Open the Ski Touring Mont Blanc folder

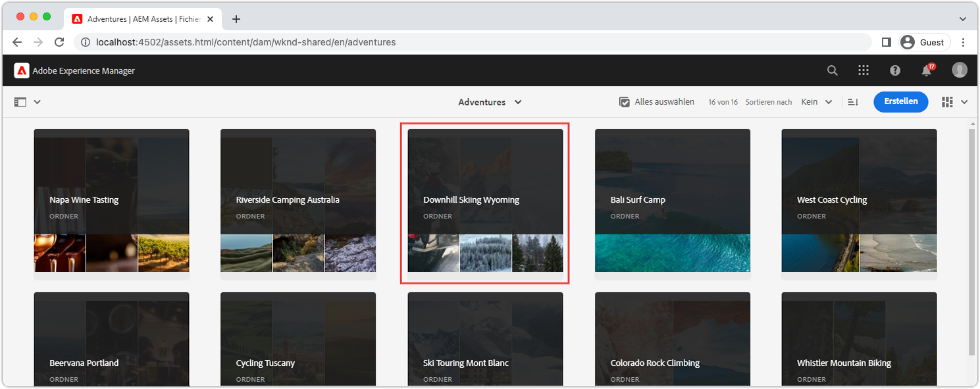[485, 339]
